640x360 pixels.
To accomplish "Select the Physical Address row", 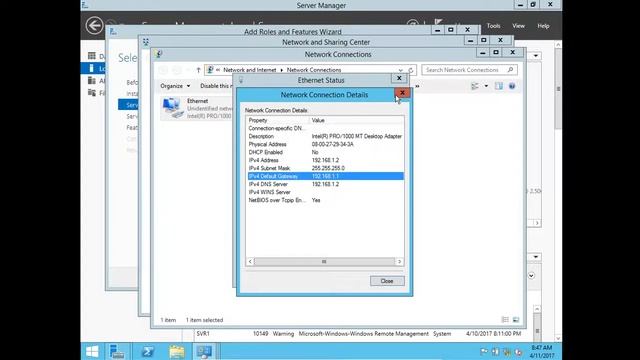I will pos(325,144).
